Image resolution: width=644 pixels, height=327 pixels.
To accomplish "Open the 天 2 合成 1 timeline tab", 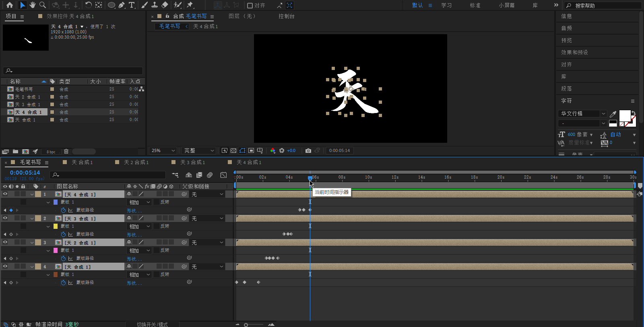I will [x=136, y=162].
